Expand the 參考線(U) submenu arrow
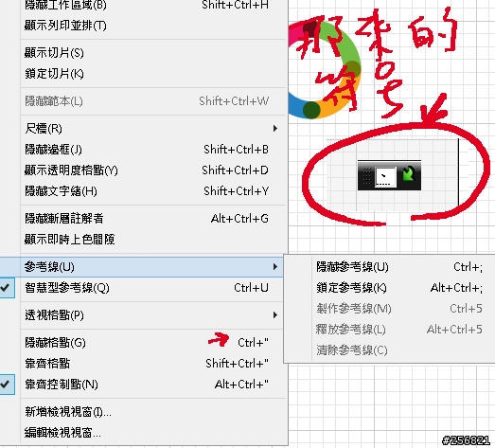The height and width of the screenshot is (448, 495). click(275, 267)
